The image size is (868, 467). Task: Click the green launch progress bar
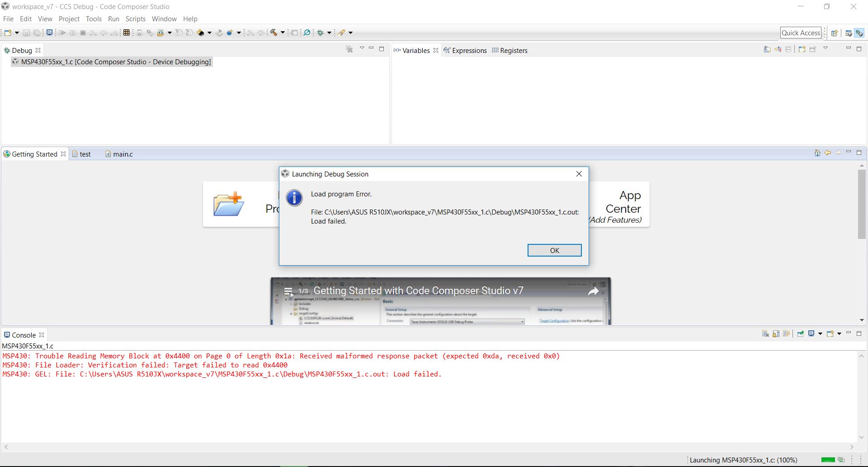point(828,460)
